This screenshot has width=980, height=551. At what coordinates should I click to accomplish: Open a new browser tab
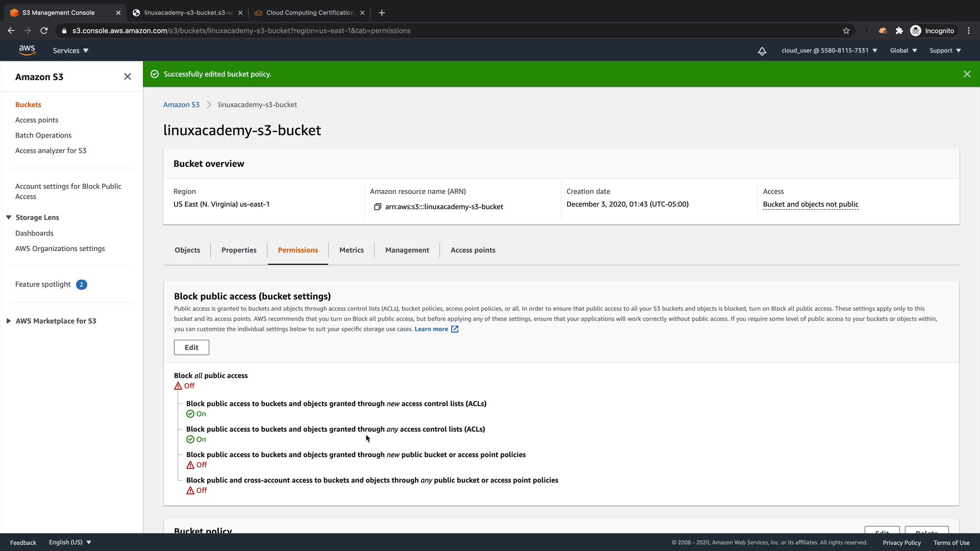coord(381,13)
